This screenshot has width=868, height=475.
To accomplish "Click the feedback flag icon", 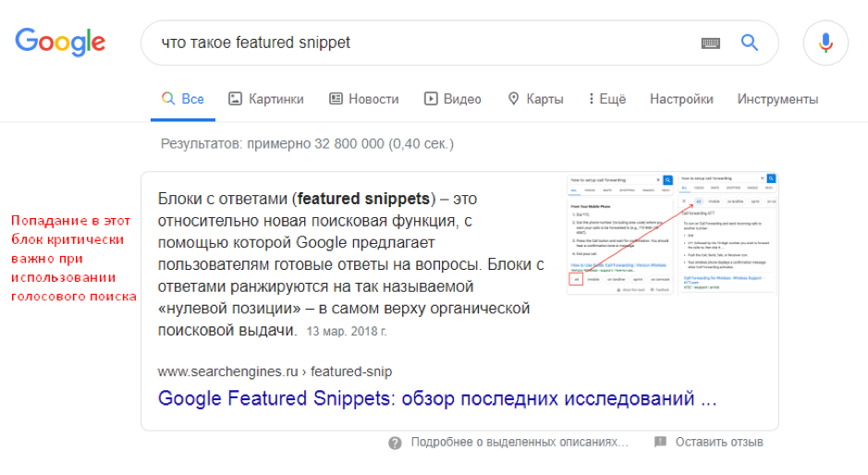I will tap(660, 442).
